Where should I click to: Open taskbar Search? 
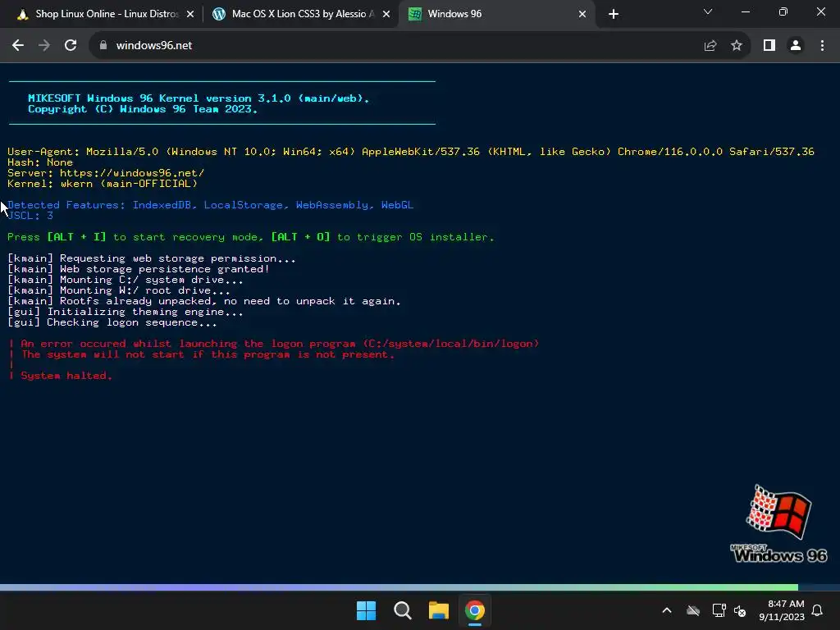coord(402,610)
